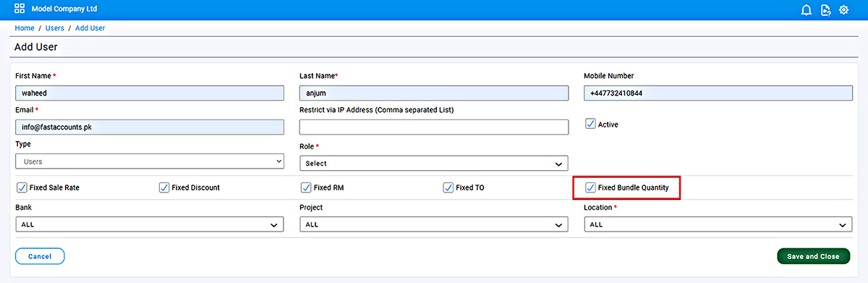Toggle the Active checkbox

[x=590, y=124]
